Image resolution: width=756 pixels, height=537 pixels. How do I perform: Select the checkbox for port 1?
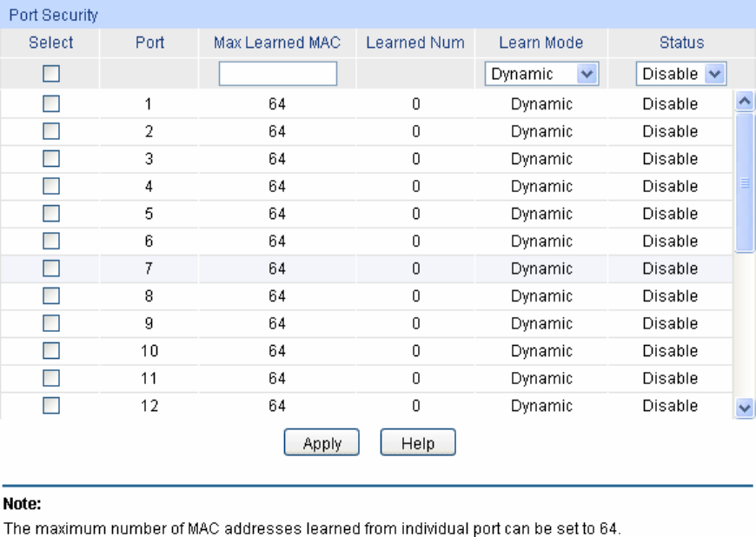pos(51,104)
